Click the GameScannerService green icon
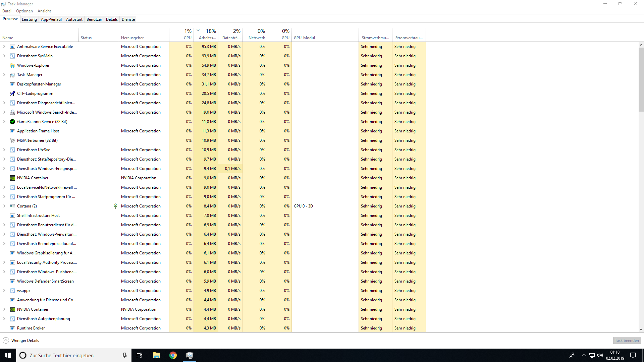The width and height of the screenshot is (644, 362). click(x=12, y=122)
